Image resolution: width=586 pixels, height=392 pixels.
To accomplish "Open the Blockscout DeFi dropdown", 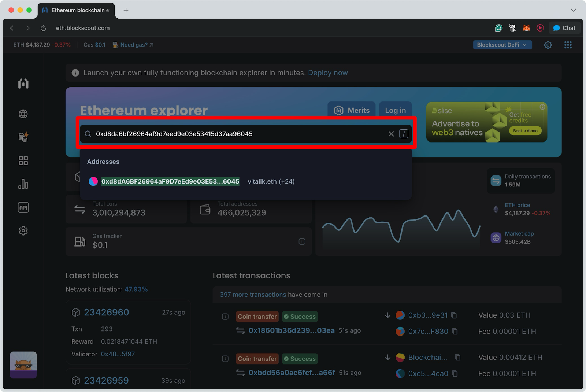I will pyautogui.click(x=502, y=45).
